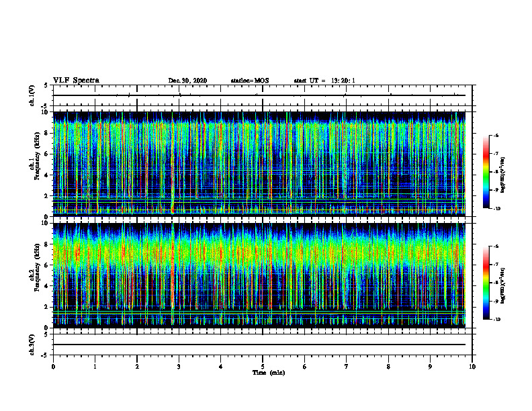Click the time-axis tick label "6"
Image resolution: width=532 pixels, height=411 pixels.
pos(305,367)
